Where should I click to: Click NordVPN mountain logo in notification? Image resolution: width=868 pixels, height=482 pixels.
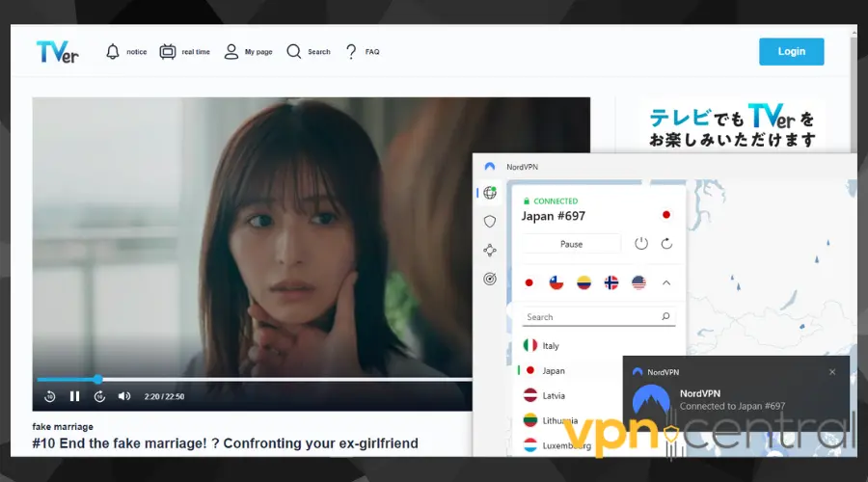651,399
